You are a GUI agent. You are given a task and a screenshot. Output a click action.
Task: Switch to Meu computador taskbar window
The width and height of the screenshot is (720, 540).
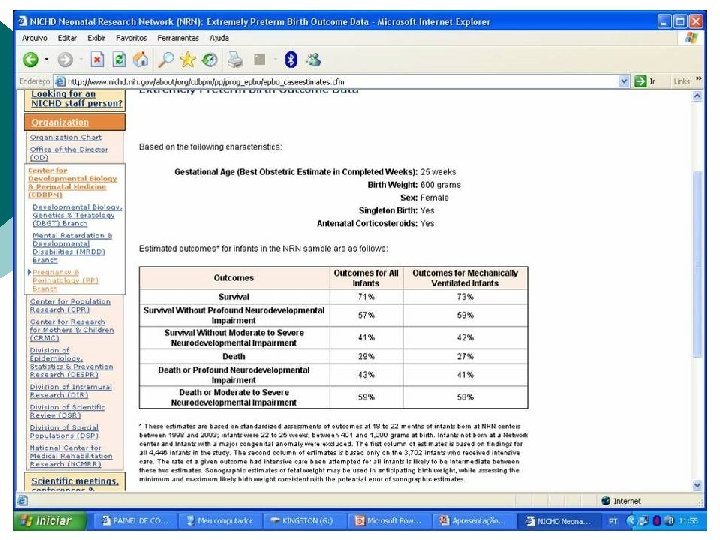(219, 521)
